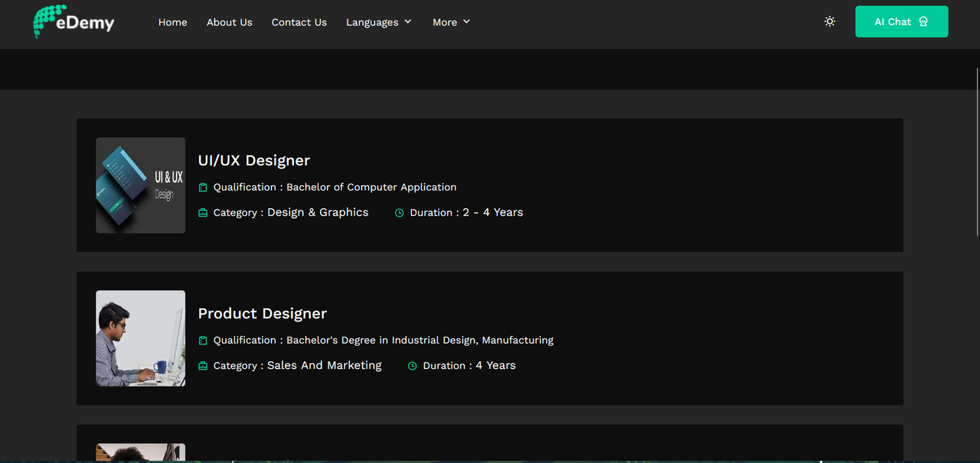This screenshot has width=980, height=463.
Task: Click the duration clock icon beside 2 - 4 Years
Action: pyautogui.click(x=399, y=213)
